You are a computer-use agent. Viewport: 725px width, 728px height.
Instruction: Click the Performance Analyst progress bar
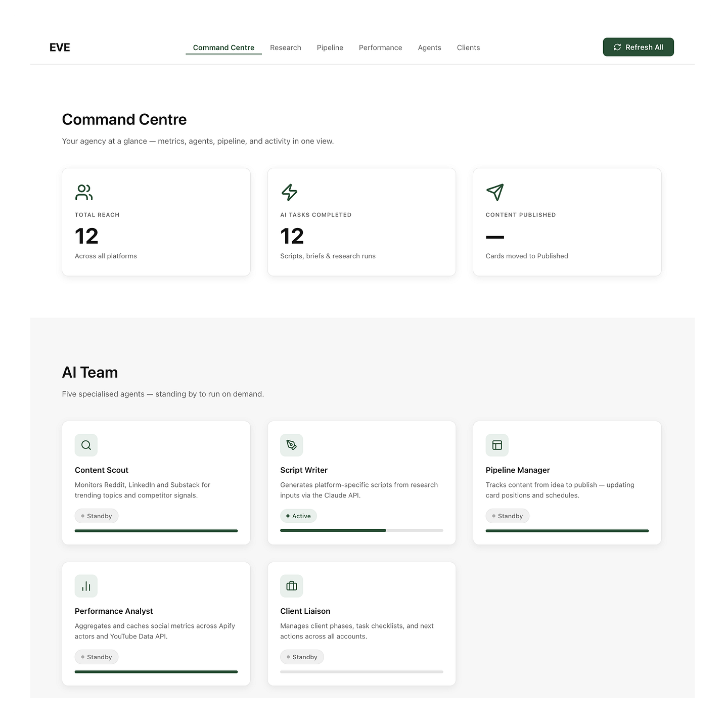click(x=156, y=672)
